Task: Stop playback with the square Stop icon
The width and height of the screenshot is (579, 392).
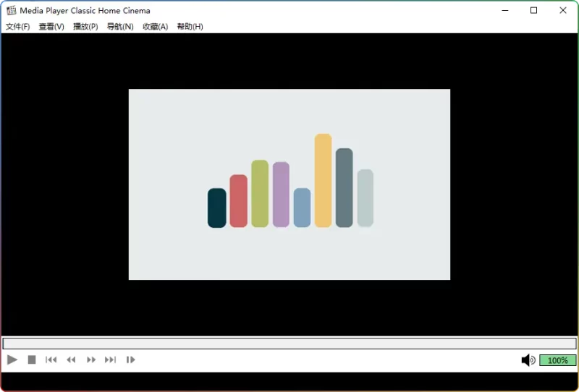Action: (x=32, y=359)
